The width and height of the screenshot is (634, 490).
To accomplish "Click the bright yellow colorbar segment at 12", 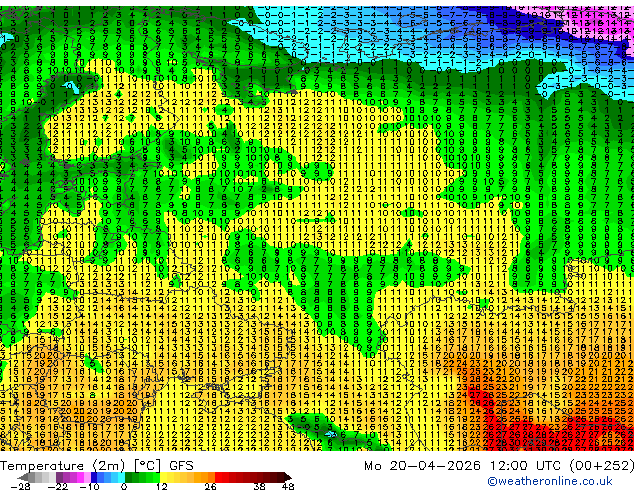I will coord(164,477).
